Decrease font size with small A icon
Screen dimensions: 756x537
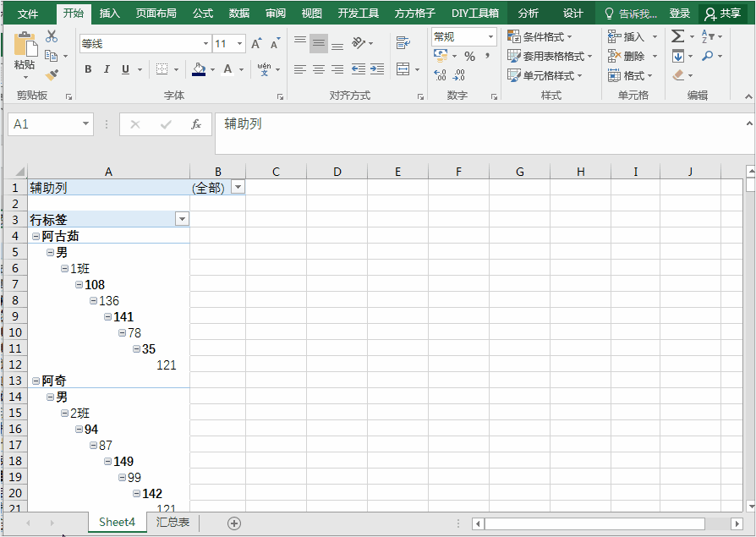(276, 43)
